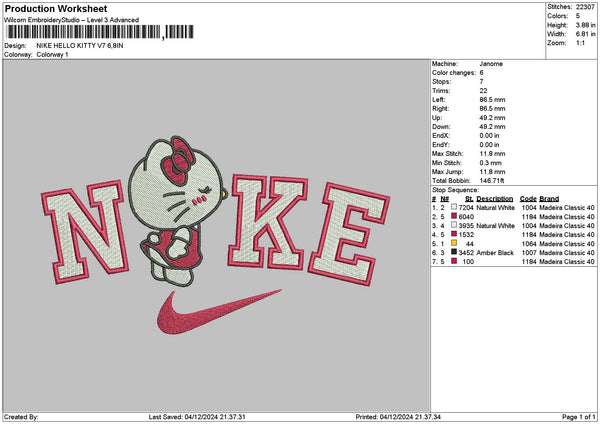Click the 'St.' column header
Viewport: 600px width, 424px height.
(x=469, y=199)
